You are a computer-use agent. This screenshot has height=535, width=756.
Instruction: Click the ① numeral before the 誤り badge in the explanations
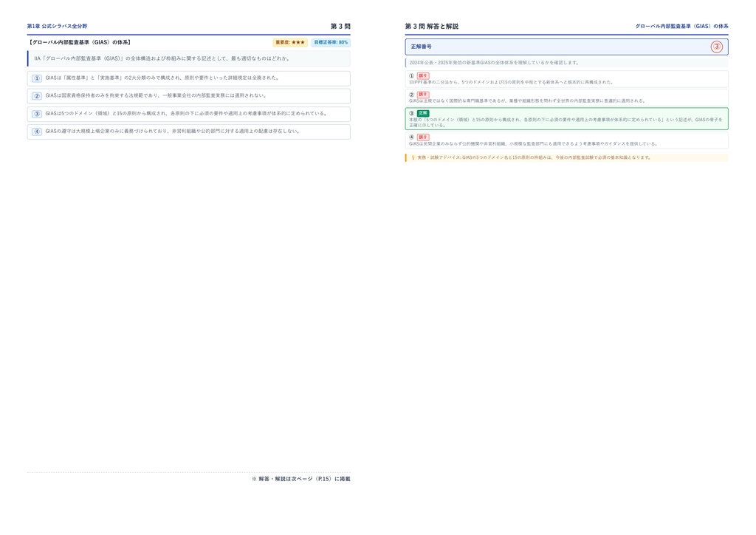412,75
